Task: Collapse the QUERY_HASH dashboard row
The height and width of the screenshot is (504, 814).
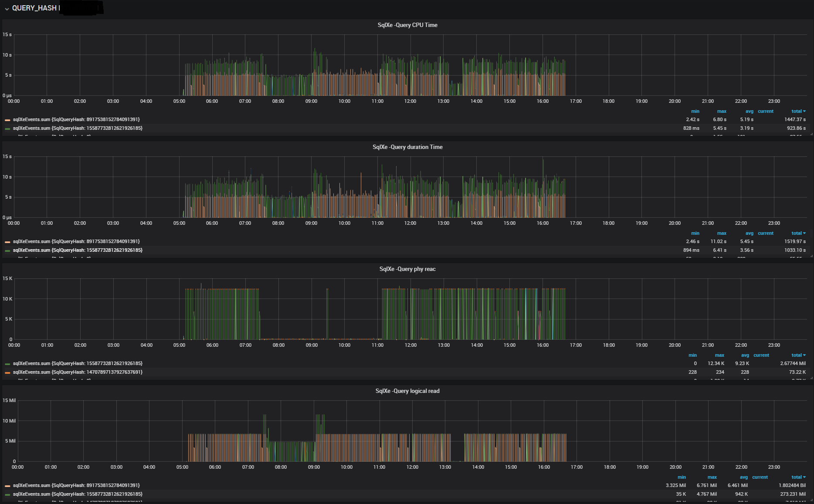Action: [x=6, y=8]
